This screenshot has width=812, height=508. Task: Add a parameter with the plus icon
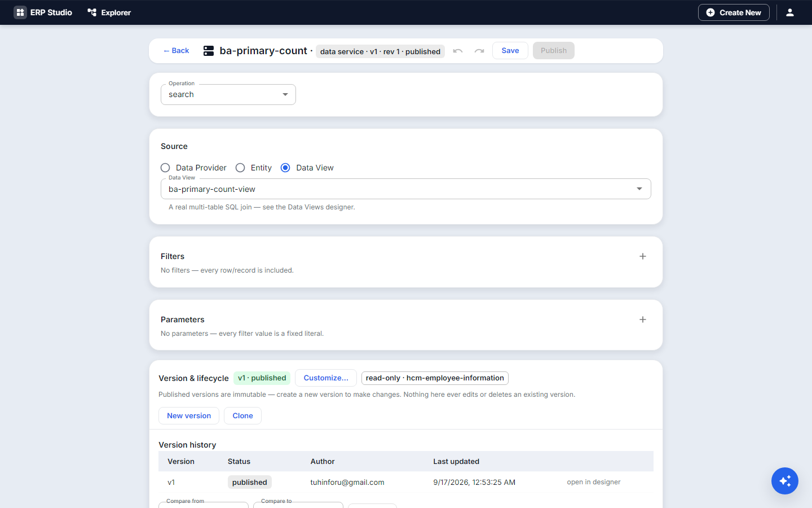643,319
